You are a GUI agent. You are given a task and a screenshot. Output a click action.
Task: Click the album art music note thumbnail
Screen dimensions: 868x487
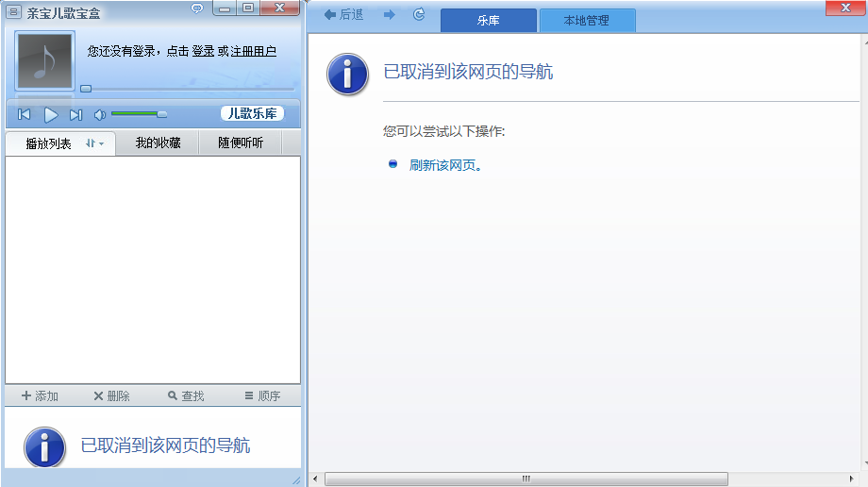(x=45, y=60)
